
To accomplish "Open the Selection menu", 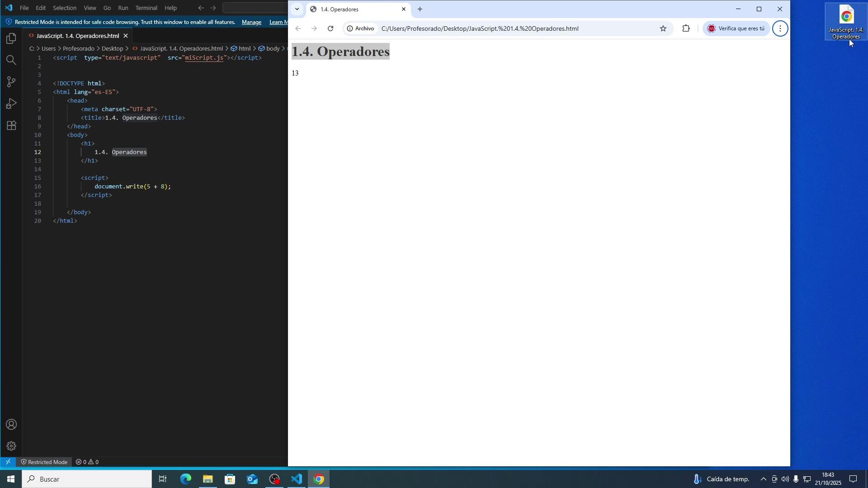I will (65, 8).
